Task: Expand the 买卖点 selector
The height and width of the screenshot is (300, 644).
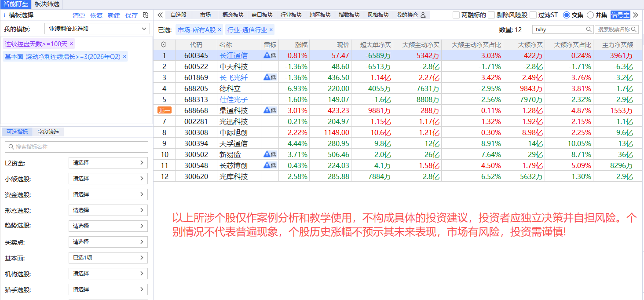Action: pyautogui.click(x=108, y=242)
